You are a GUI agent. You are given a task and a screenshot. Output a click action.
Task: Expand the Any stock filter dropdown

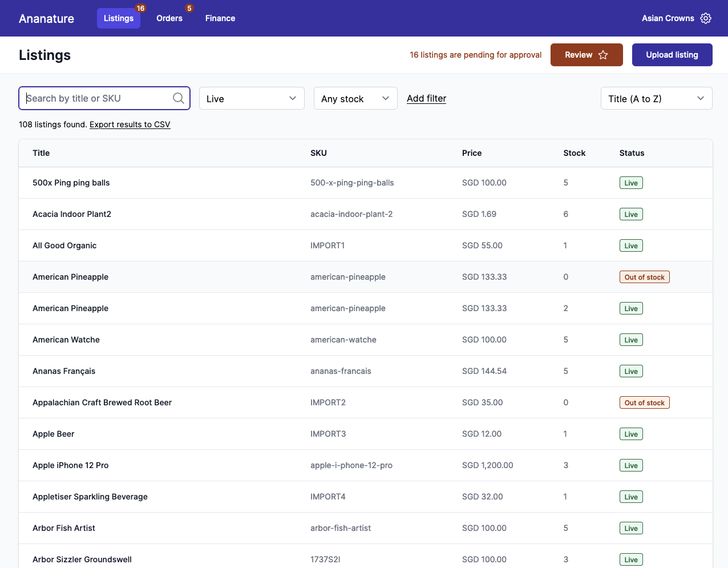pyautogui.click(x=355, y=99)
